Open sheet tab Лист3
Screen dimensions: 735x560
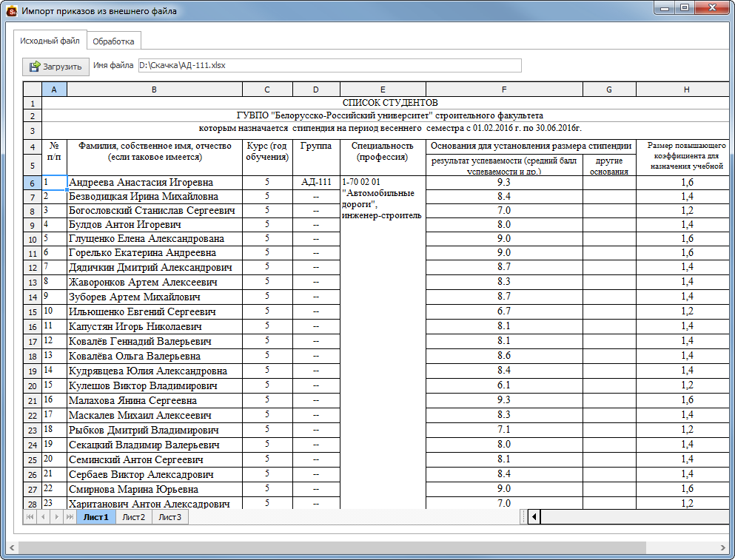[170, 517]
